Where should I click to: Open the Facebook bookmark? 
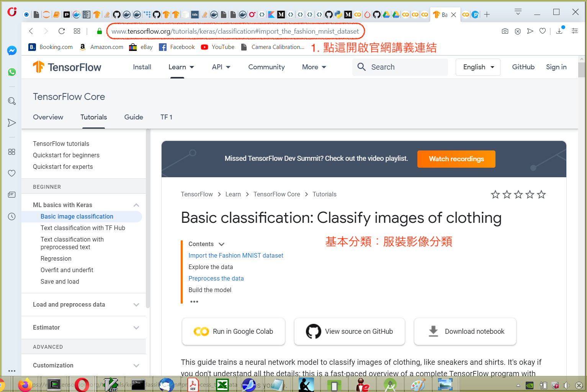pos(177,47)
